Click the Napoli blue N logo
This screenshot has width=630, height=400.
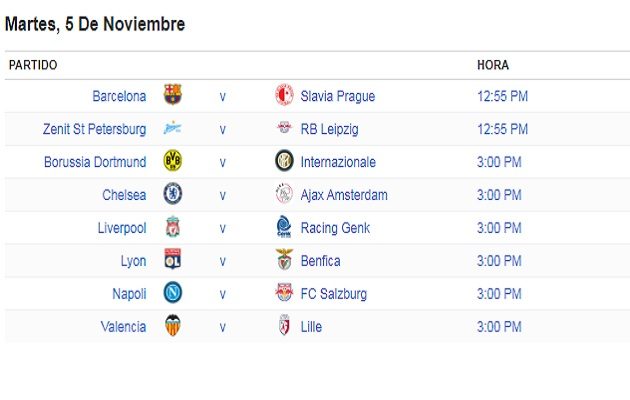coord(173,294)
